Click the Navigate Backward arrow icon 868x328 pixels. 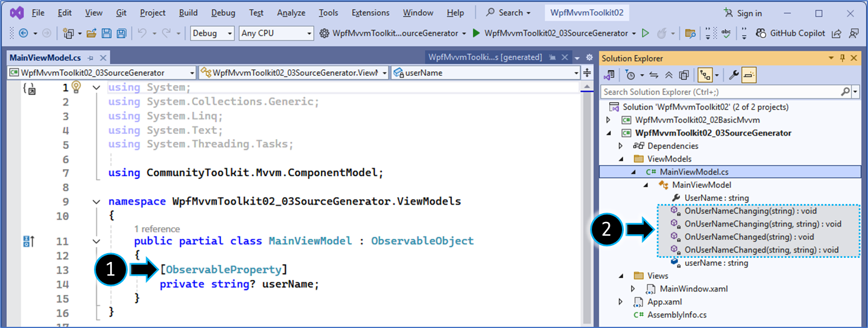click(24, 34)
